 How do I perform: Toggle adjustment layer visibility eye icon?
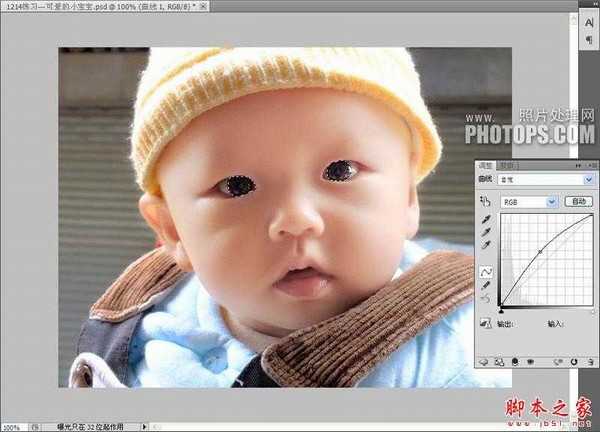point(528,361)
